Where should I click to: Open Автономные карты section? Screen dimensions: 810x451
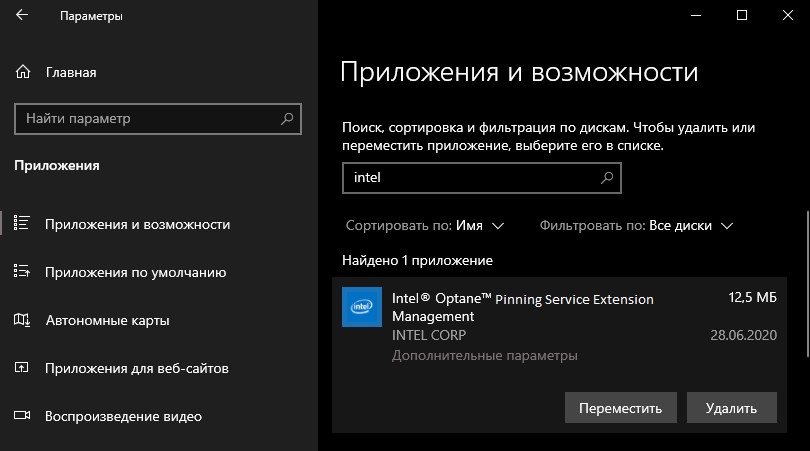(107, 320)
